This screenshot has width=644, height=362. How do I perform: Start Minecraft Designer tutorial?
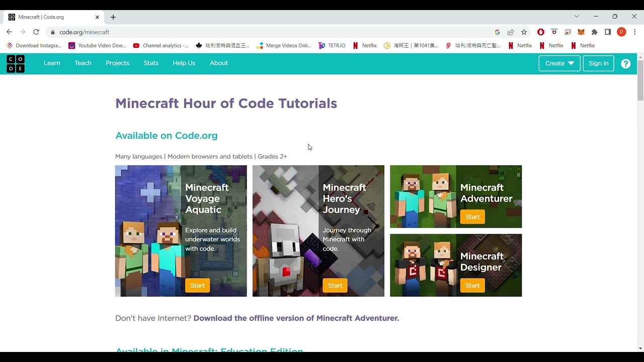pos(472,286)
